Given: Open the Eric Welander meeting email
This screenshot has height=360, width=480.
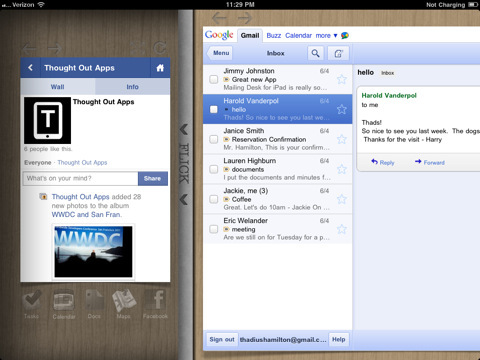Looking at the screenshot, I should point(278,229).
